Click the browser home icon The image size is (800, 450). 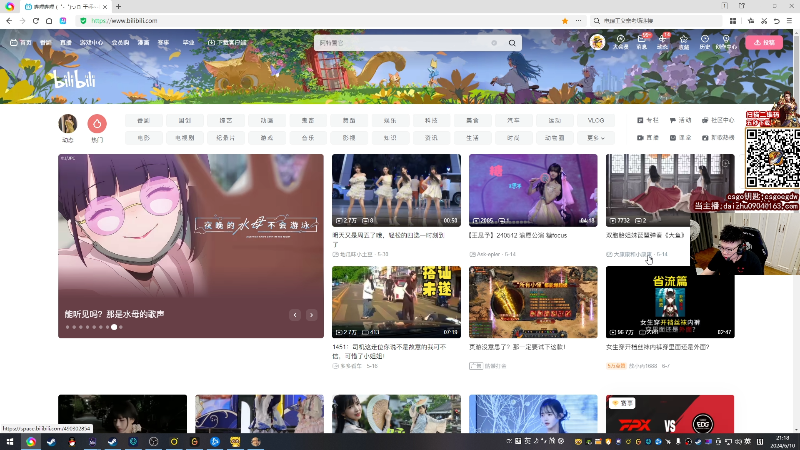click(49, 21)
